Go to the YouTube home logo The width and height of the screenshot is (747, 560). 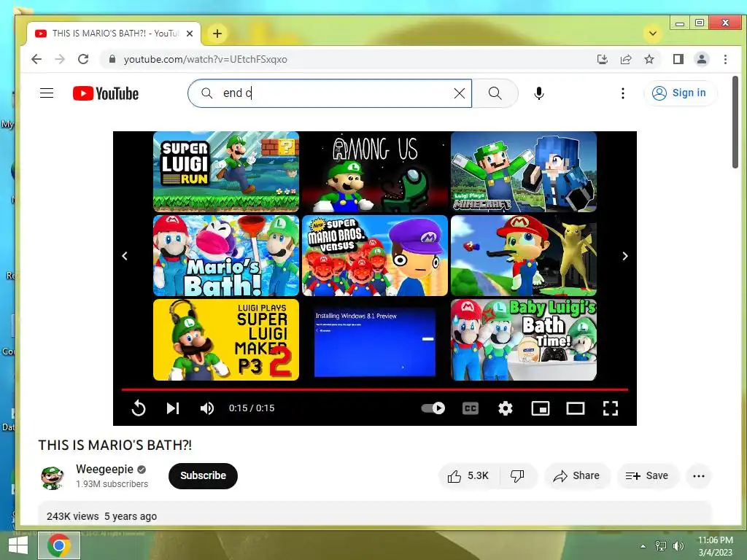click(x=106, y=93)
